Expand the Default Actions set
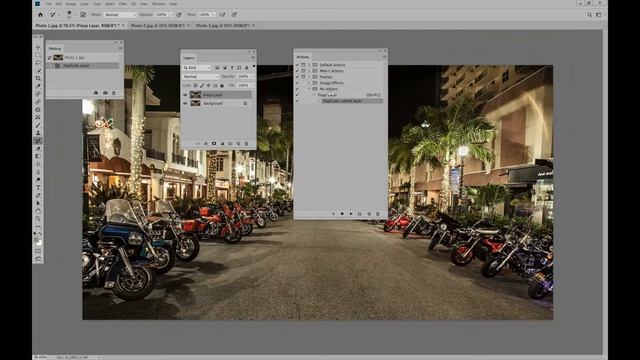This screenshot has height=360, width=640. [309, 65]
